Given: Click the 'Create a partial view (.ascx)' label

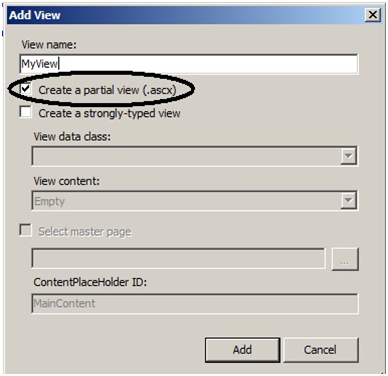Looking at the screenshot, I should [x=107, y=90].
